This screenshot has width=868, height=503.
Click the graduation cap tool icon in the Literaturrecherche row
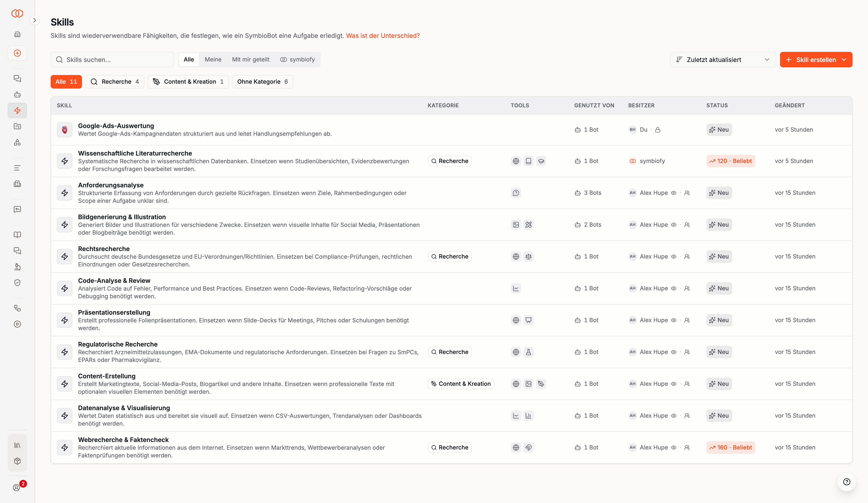541,161
